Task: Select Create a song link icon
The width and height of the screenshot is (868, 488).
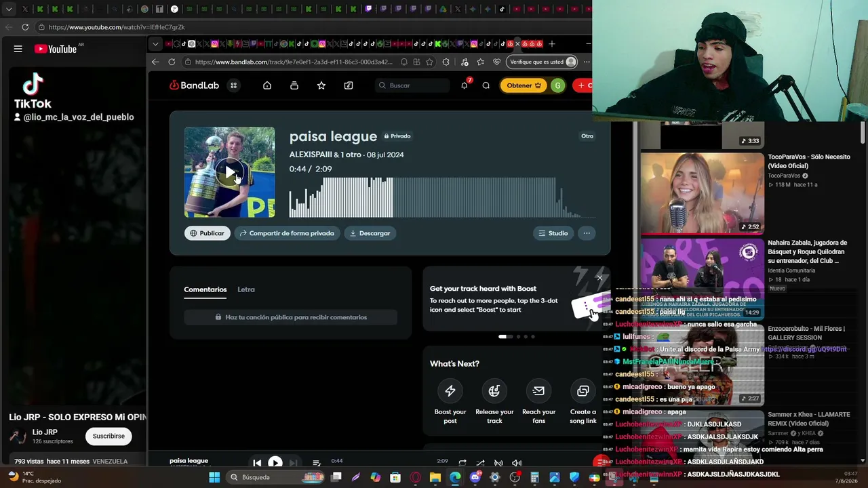Action: click(x=583, y=390)
